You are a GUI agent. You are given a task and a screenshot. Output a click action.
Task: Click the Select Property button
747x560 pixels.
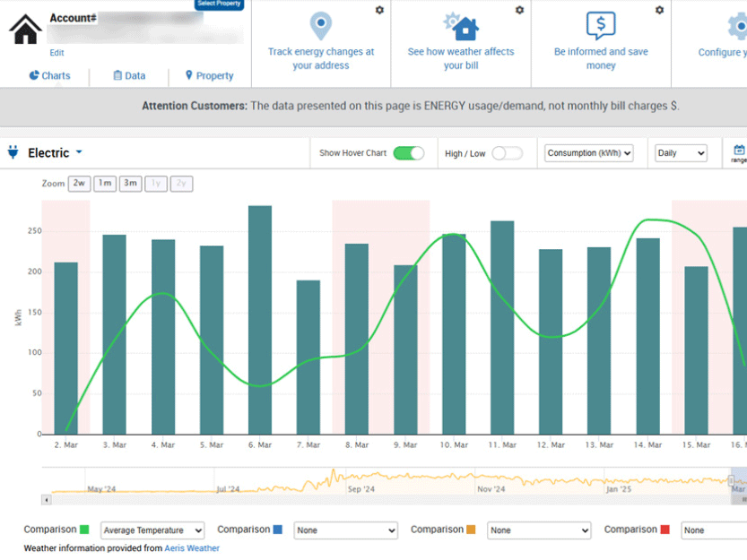[219, 4]
